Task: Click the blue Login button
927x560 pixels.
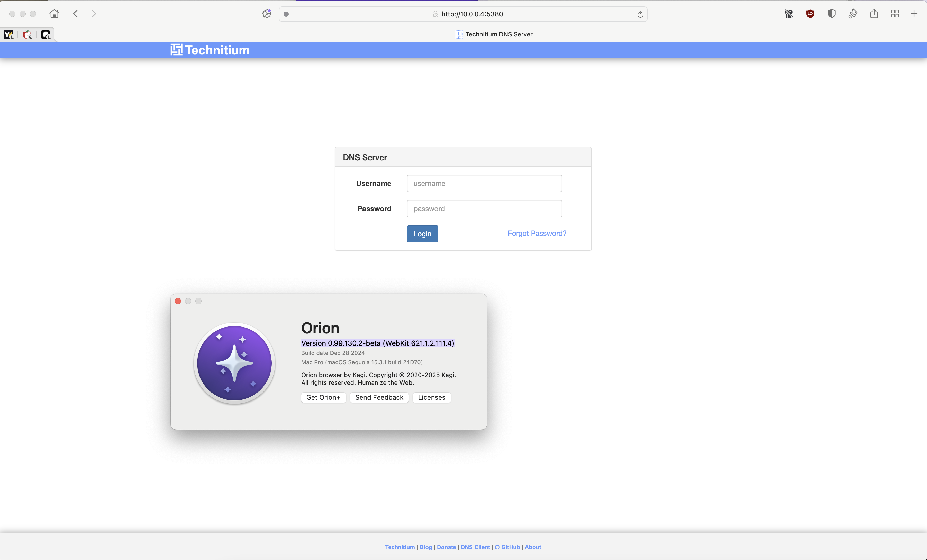Action: tap(422, 234)
